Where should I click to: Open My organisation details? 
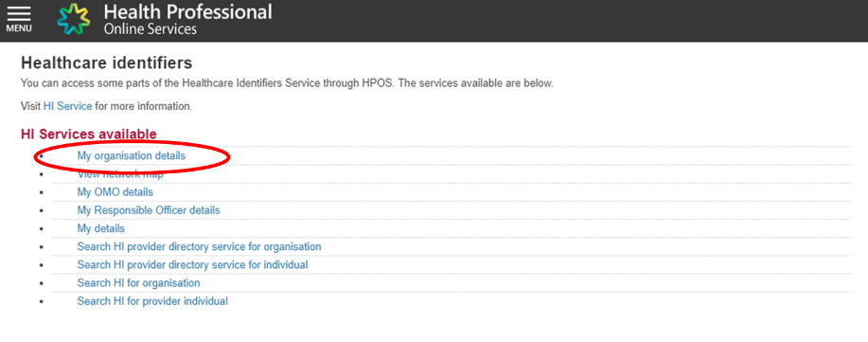[132, 156]
